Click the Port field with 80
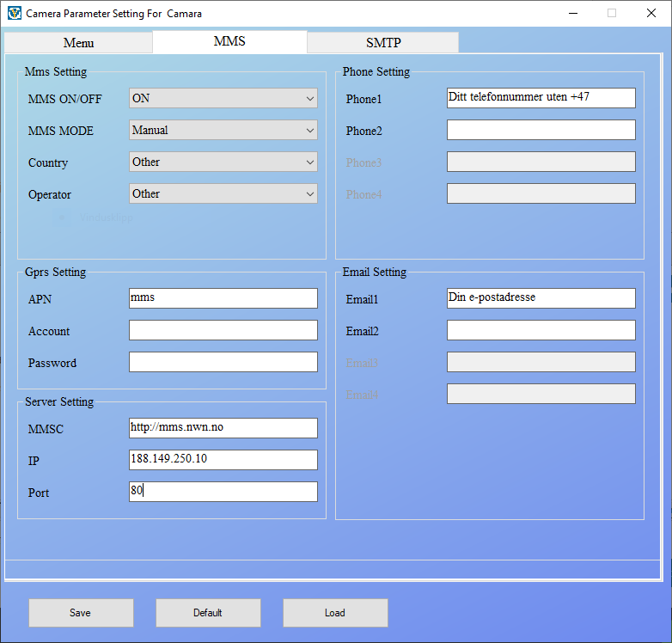 [223, 491]
